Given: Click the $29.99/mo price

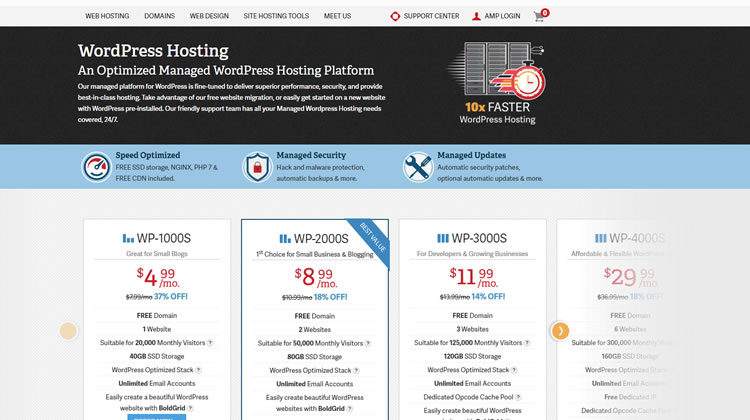Looking at the screenshot, I should [x=630, y=277].
